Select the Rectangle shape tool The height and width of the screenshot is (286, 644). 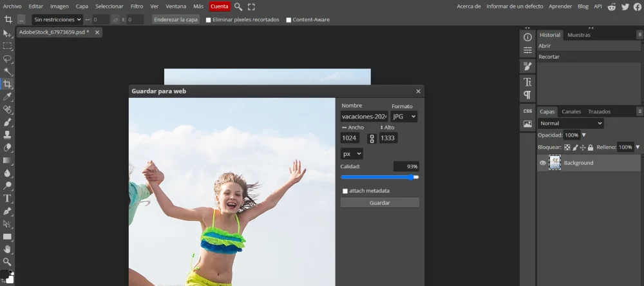tap(7, 236)
